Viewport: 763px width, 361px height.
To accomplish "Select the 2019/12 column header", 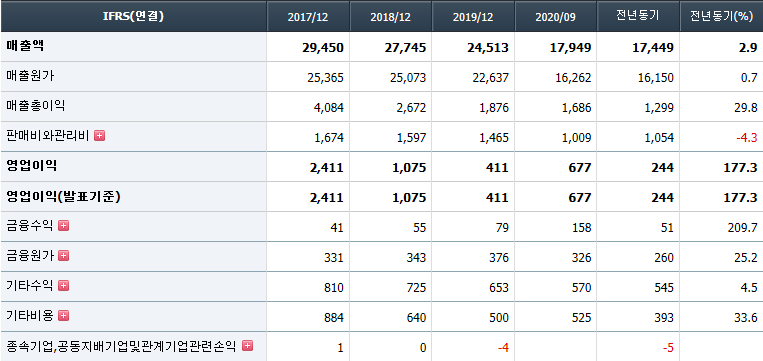I will (x=473, y=17).
